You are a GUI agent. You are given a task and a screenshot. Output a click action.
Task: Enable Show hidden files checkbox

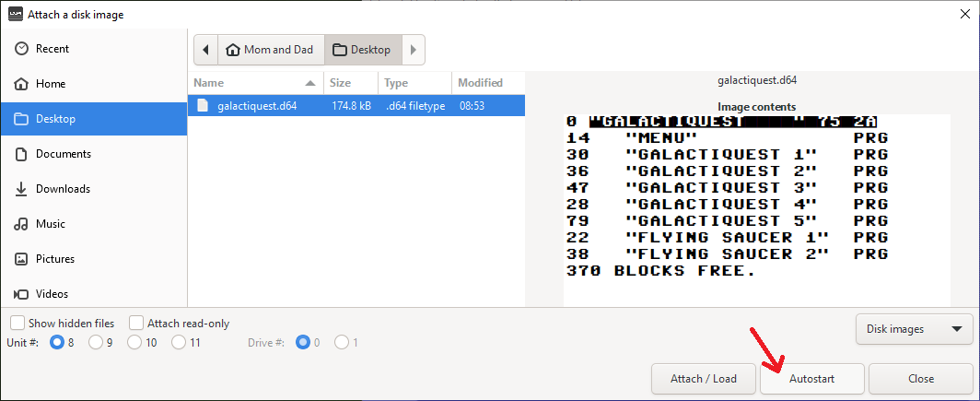pyautogui.click(x=17, y=324)
